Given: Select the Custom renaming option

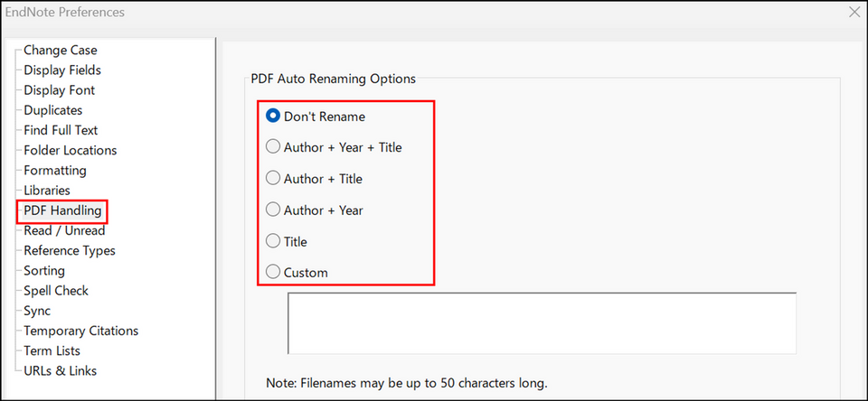Looking at the screenshot, I should coord(273,273).
